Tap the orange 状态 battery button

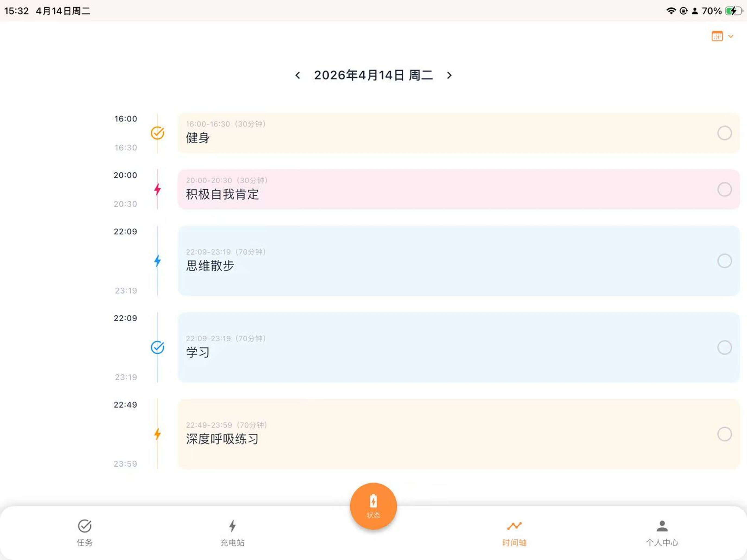373,506
